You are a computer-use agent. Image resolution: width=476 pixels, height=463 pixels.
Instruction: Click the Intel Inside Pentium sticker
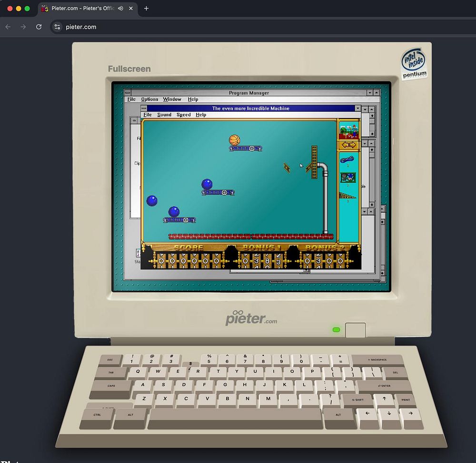[414, 64]
